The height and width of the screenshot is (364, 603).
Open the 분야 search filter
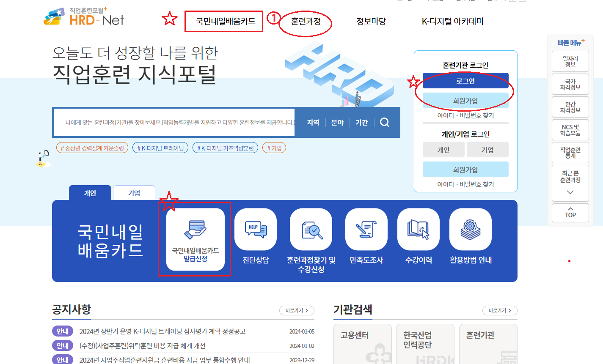pyautogui.click(x=337, y=123)
